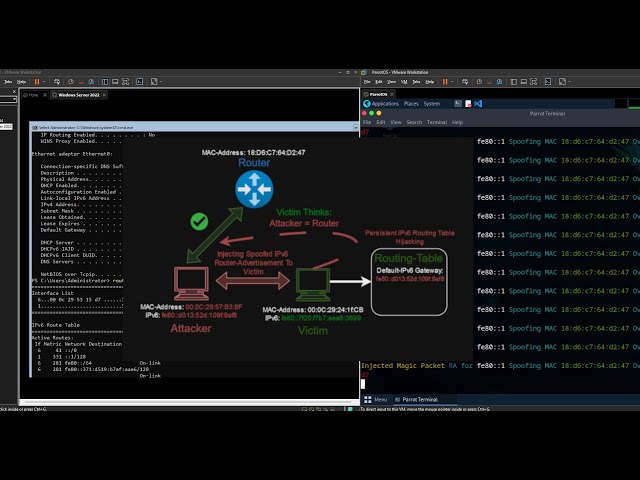The image size is (640, 480).
Task: Expand stretch display dropdown arrow in left VMware toolbar
Action: pos(161,82)
